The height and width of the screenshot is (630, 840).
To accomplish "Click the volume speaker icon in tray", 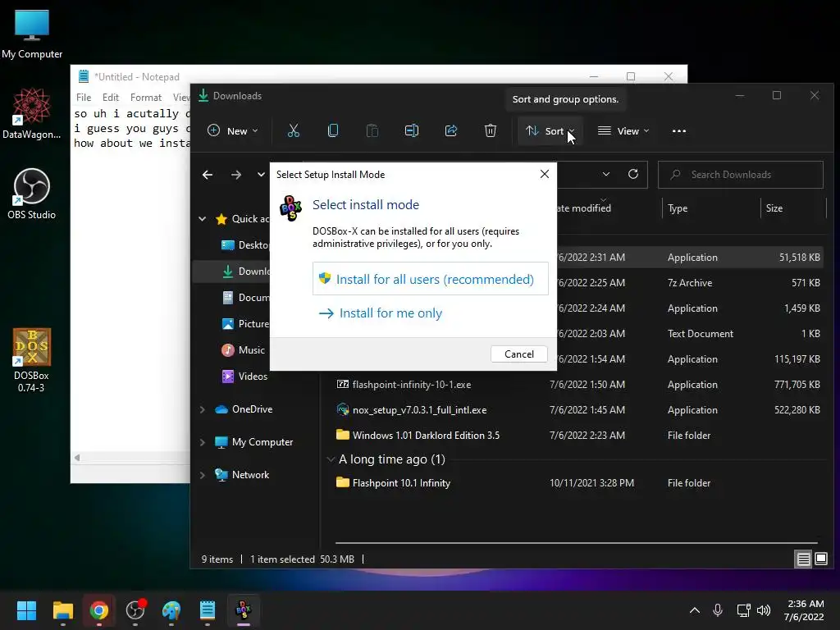I will pyautogui.click(x=764, y=610).
